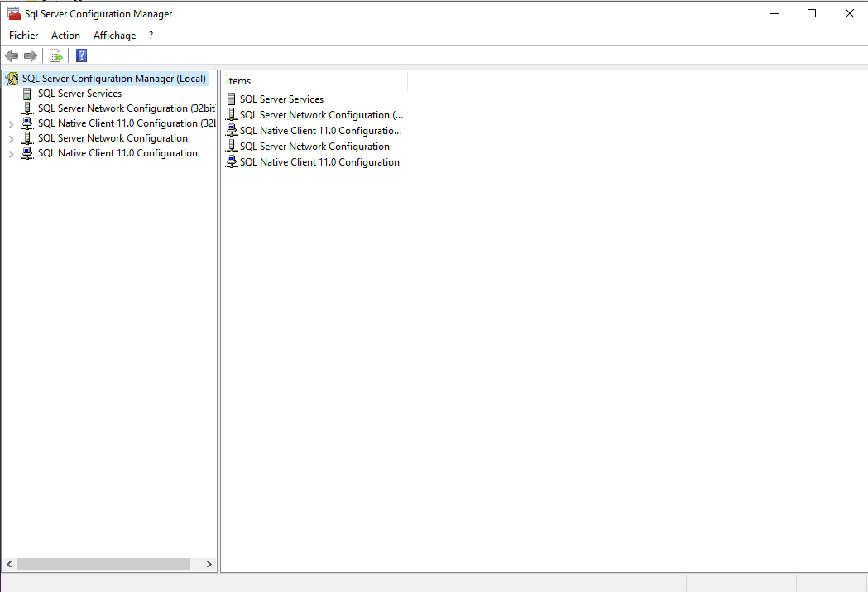
Task: Close the Sql Server Configuration Manager window
Action: tap(849, 13)
